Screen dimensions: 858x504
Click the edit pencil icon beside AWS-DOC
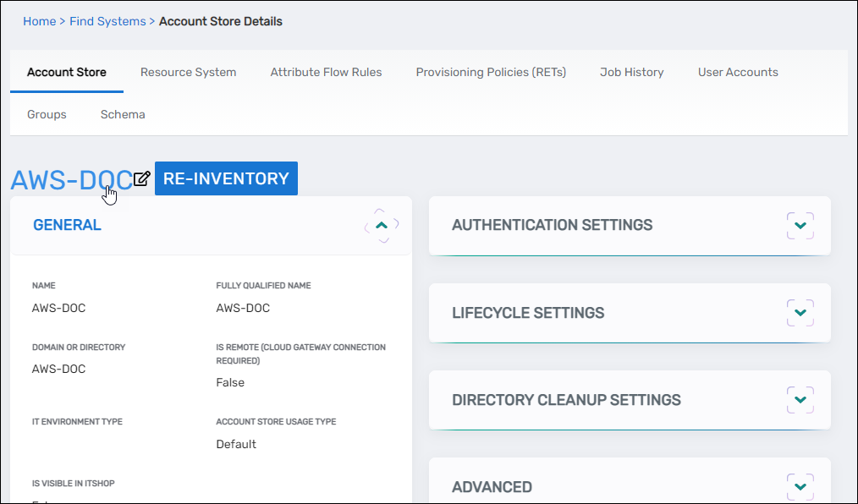pos(142,178)
